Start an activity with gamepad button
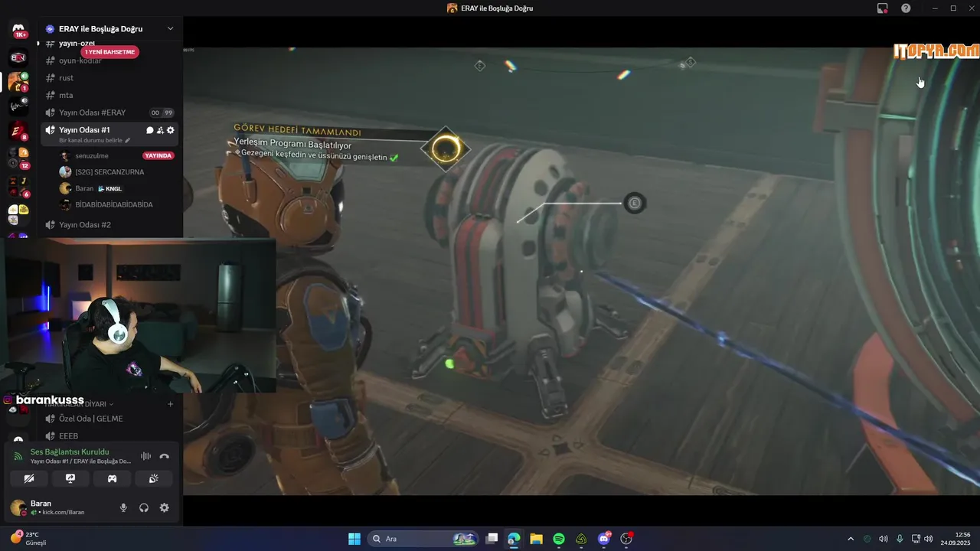The width and height of the screenshot is (980, 551). 112,479
